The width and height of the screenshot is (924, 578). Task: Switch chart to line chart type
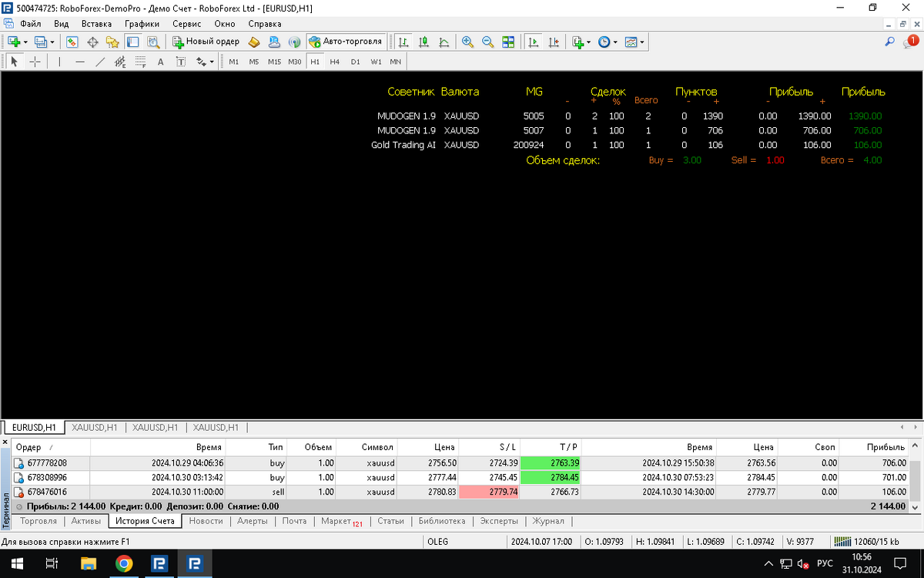coord(444,42)
